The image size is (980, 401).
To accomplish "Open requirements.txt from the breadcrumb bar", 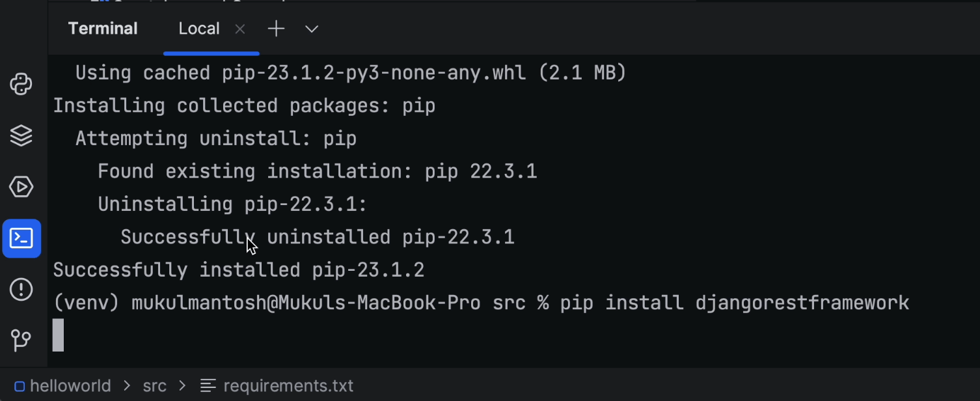I will (x=288, y=386).
